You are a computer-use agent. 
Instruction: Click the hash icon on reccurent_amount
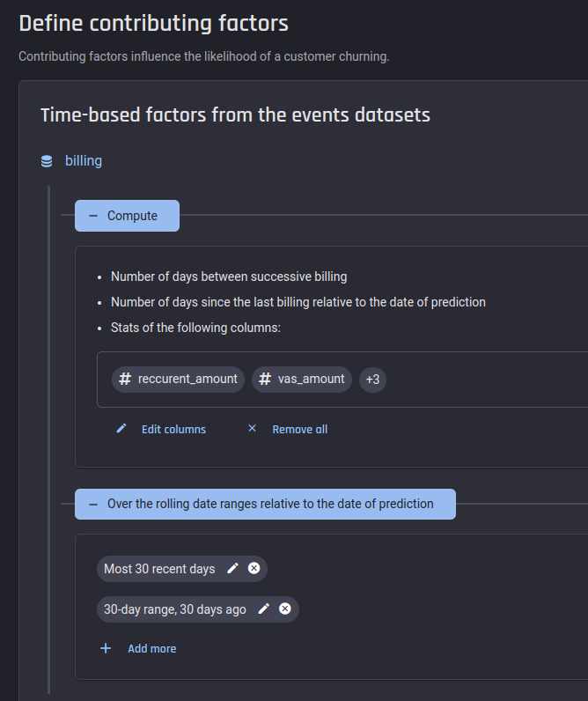click(125, 379)
